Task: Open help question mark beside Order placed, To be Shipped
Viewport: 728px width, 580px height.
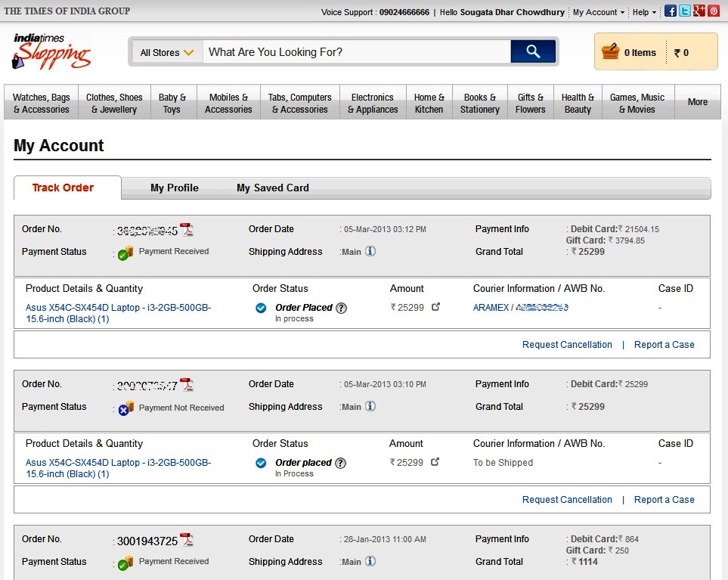Action: pyautogui.click(x=341, y=463)
